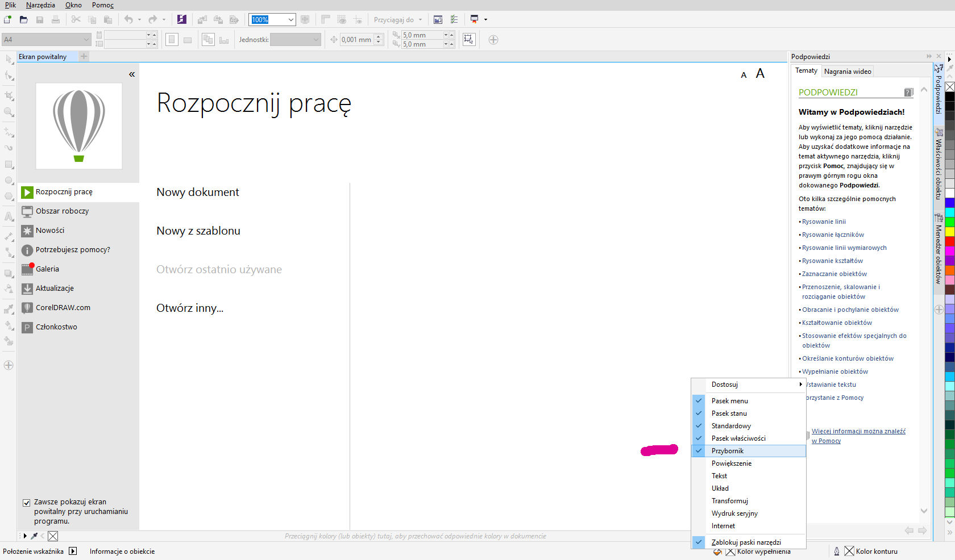955x560 pixels.
Task: Uncheck Zawsze pokazuj ekran powitalny checkbox
Action: click(x=26, y=503)
